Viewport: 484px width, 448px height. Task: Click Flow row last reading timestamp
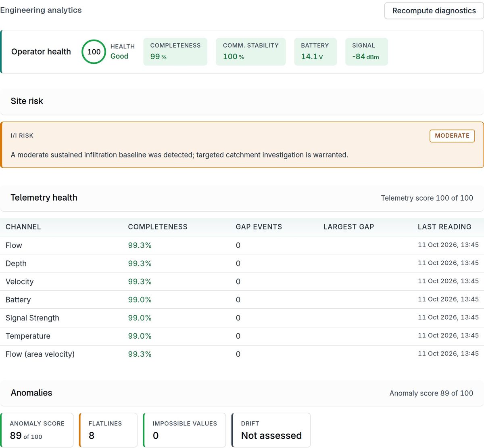click(448, 245)
